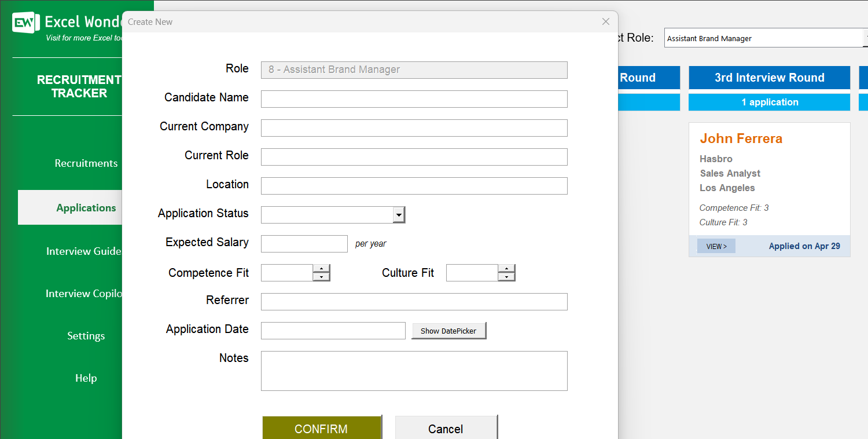The image size is (868, 439).
Task: Open the Interview Guide section
Action: pos(83,251)
